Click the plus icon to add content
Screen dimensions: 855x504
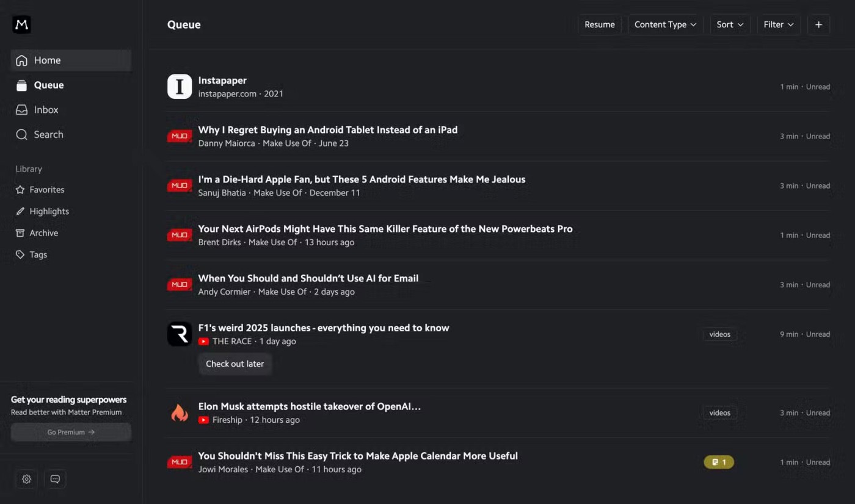click(818, 24)
